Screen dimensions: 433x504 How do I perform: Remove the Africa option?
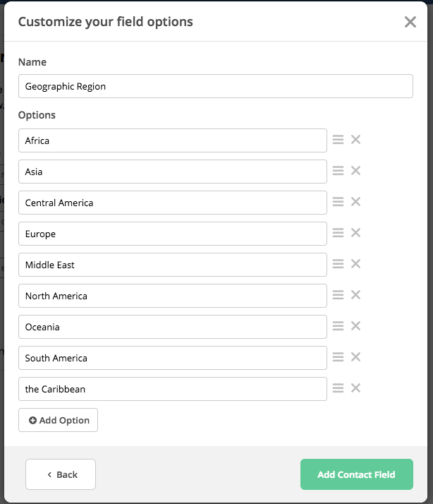[x=355, y=140]
